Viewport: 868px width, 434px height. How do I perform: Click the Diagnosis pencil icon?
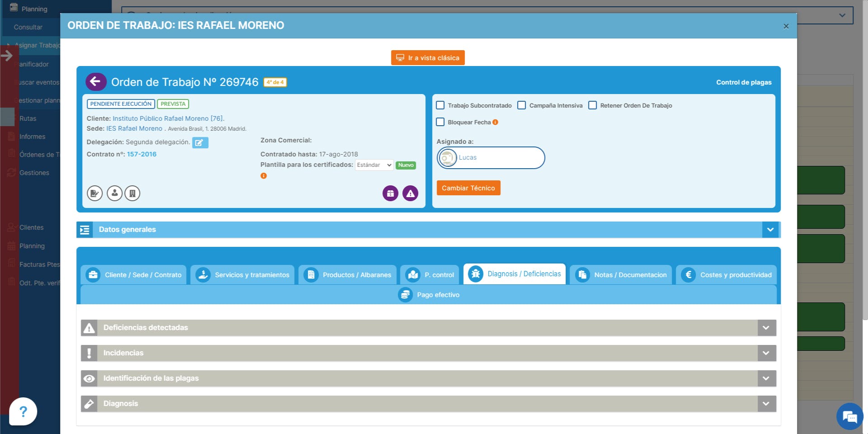coord(89,404)
